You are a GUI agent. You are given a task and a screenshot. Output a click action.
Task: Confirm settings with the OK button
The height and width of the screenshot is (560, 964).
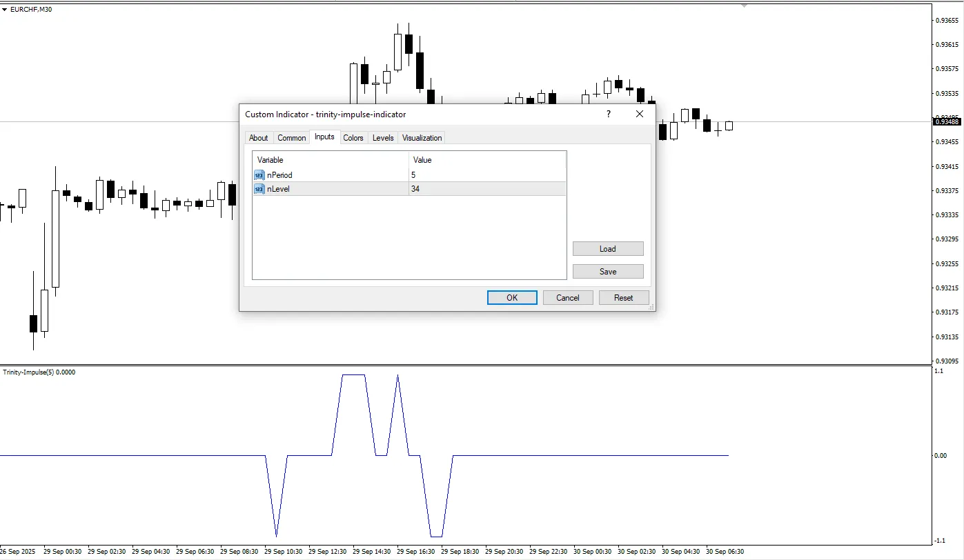pyautogui.click(x=512, y=298)
